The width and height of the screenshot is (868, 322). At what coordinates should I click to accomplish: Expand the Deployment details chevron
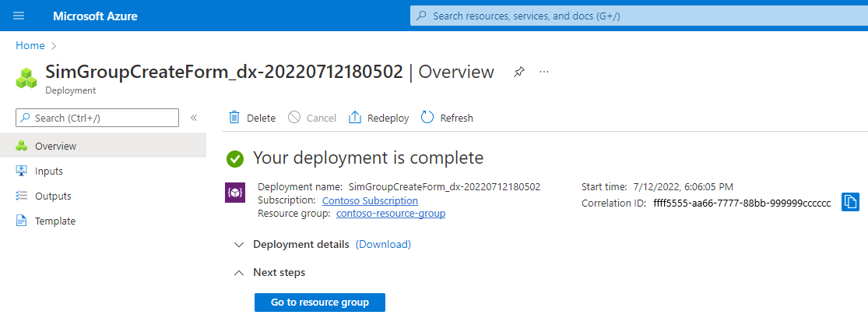(x=239, y=244)
